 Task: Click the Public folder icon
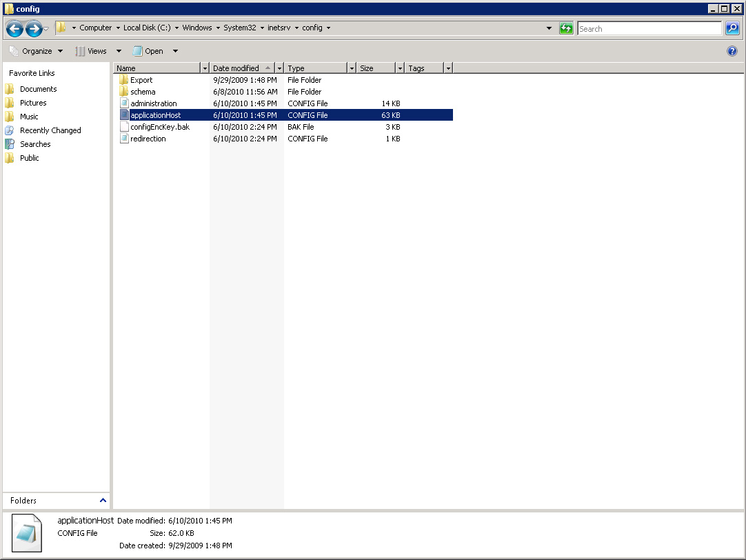coord(10,158)
